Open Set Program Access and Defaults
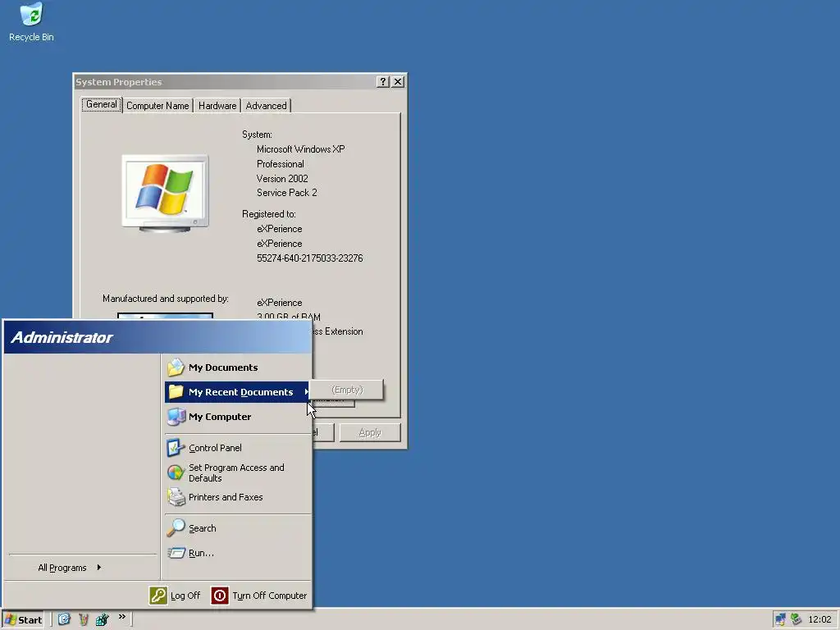The height and width of the screenshot is (630, 840). [238, 472]
